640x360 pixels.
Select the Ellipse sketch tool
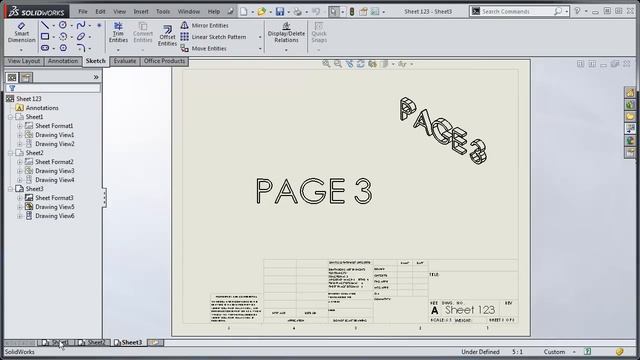pos(81,37)
